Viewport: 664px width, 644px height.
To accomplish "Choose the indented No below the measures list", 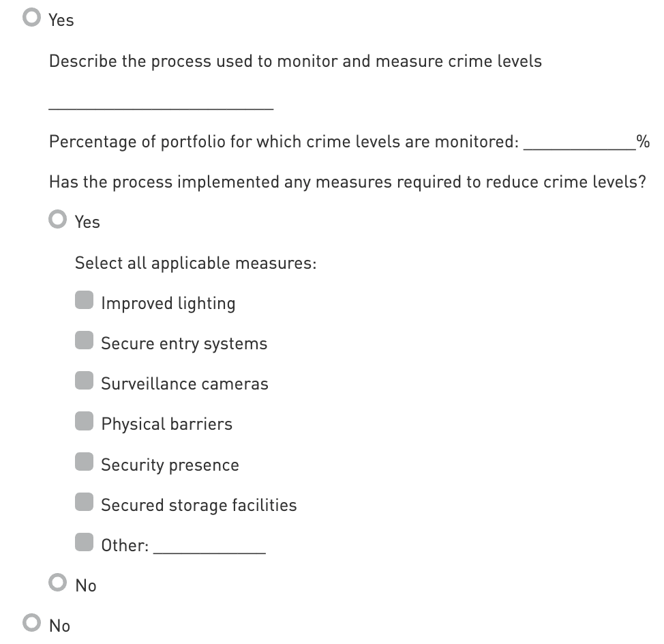I will pos(58,584).
